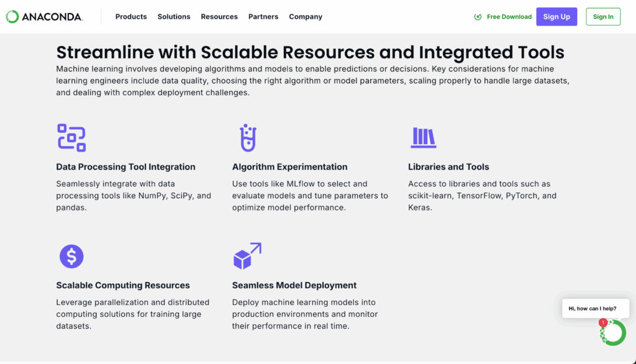Screen dimensions: 636x364
Task: Open the Anaconda chat assistant bubble icon
Action: click(613, 333)
